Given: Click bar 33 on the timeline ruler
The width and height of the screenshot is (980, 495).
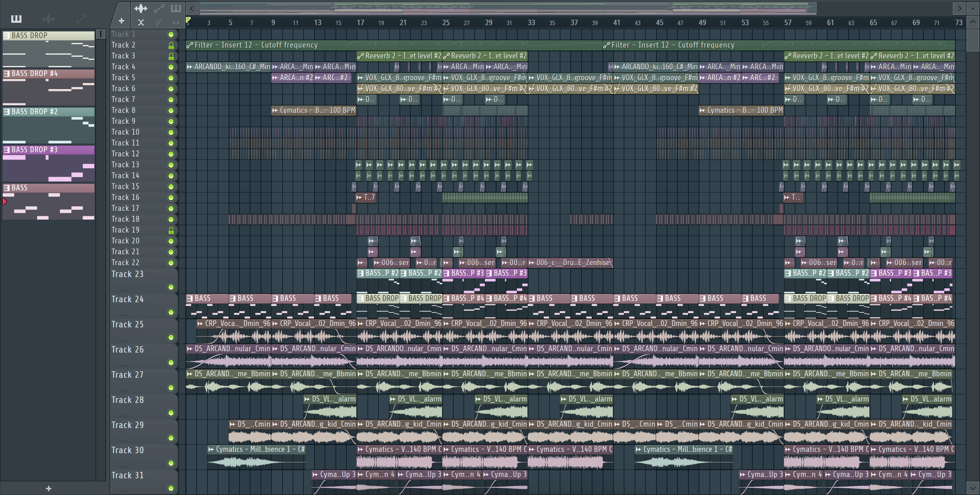Looking at the screenshot, I should pos(531,22).
